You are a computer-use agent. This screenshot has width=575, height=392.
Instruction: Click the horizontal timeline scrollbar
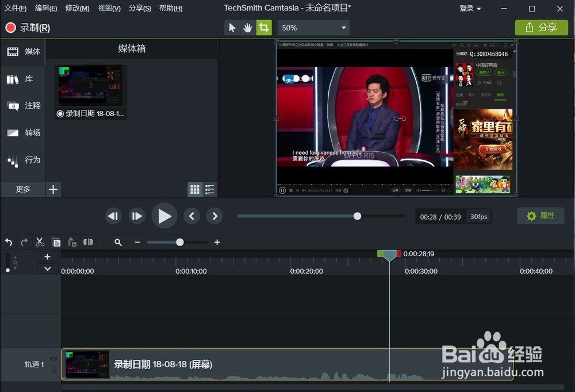[312, 387]
